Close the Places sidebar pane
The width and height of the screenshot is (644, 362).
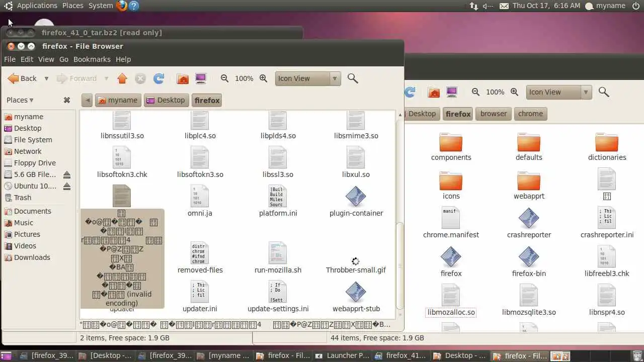(x=66, y=100)
